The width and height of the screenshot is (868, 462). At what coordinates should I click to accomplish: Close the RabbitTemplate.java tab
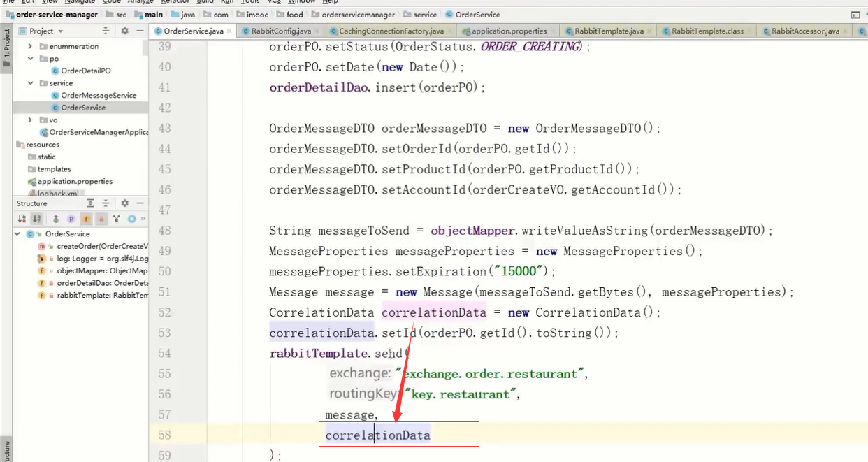click(x=651, y=31)
